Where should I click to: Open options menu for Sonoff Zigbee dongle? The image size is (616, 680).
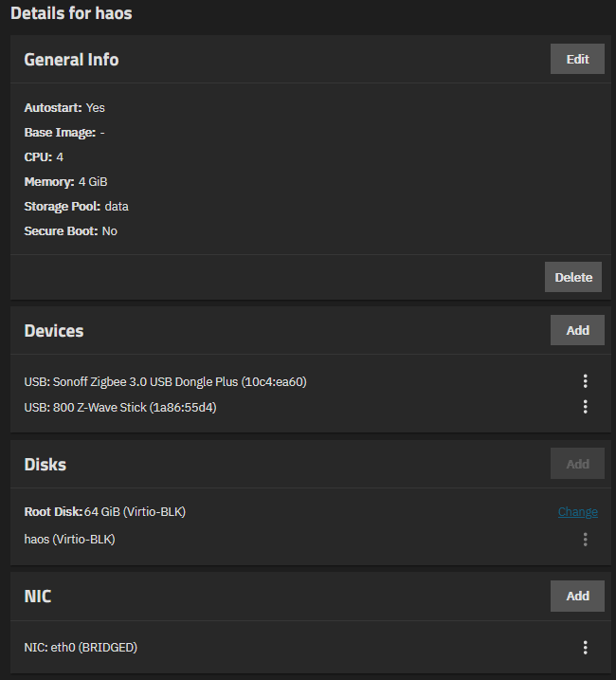(586, 381)
